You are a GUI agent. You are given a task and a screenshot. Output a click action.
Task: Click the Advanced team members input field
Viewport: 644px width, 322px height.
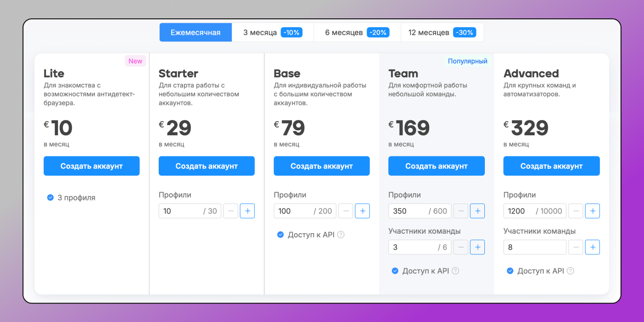pyautogui.click(x=535, y=247)
